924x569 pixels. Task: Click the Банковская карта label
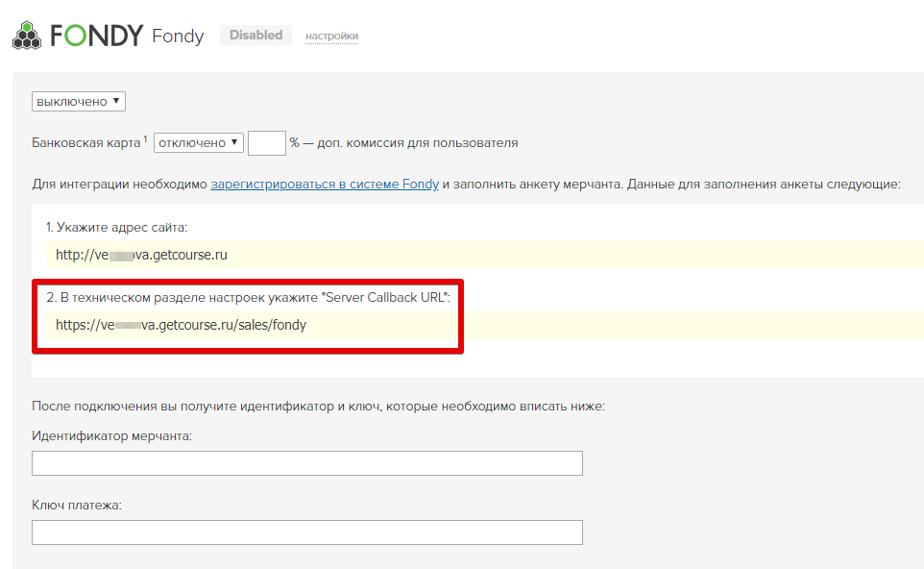coord(86,142)
